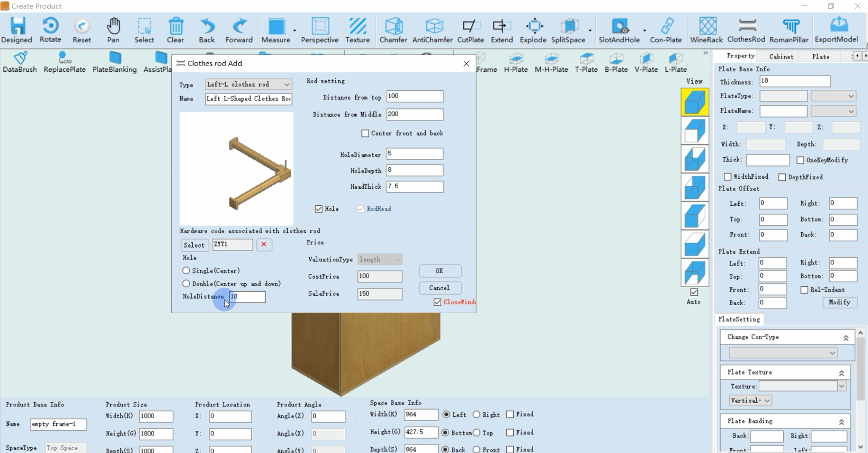Click the Explode view icon

[533, 30]
